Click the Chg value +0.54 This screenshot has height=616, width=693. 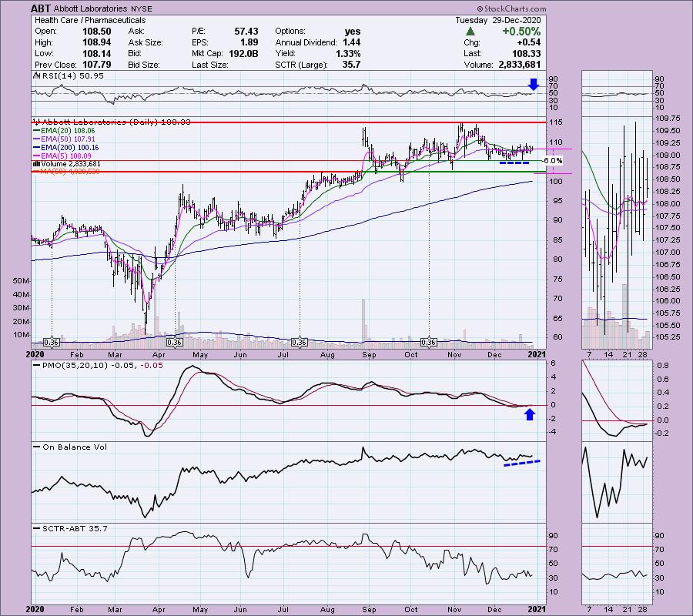pyautogui.click(x=529, y=42)
